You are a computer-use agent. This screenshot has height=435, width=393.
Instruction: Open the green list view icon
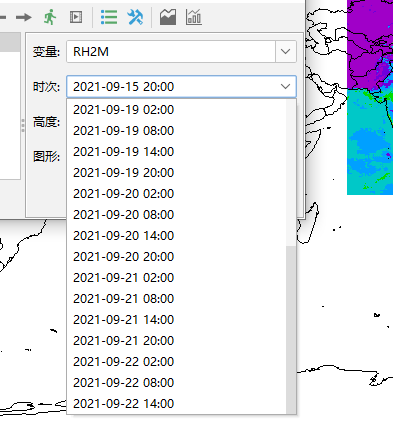coord(109,17)
